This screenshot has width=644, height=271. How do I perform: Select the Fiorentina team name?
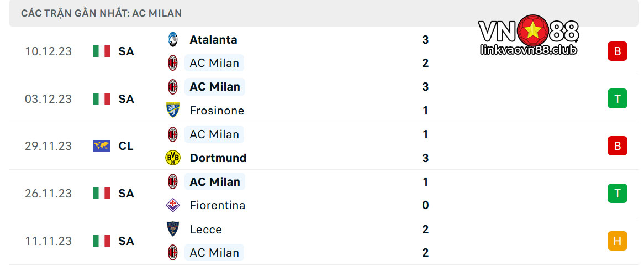(x=217, y=205)
